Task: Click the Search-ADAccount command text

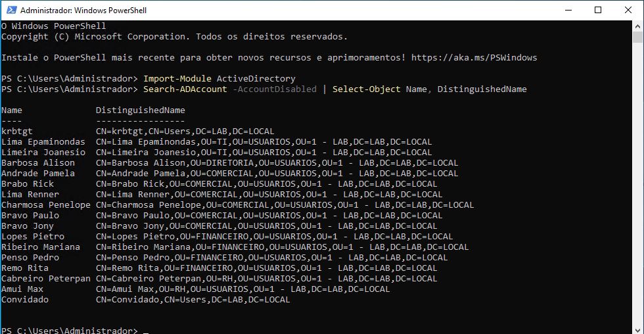Action: click(x=185, y=89)
